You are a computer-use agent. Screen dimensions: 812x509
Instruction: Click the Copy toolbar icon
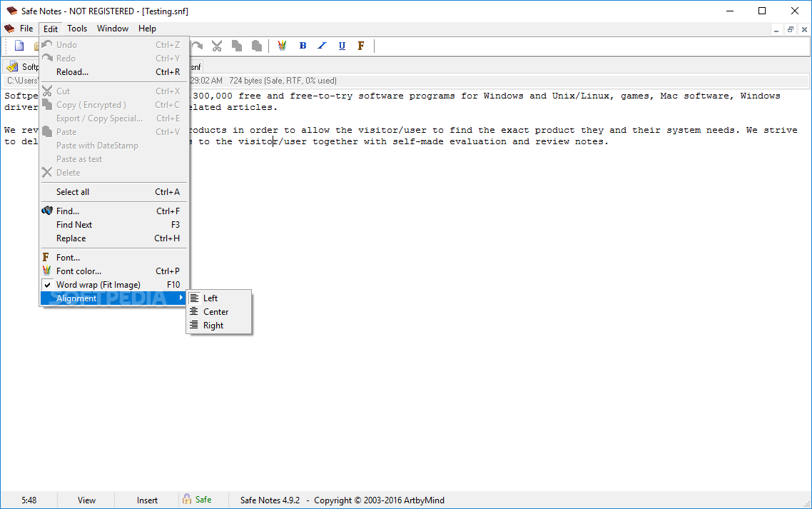tap(237, 46)
